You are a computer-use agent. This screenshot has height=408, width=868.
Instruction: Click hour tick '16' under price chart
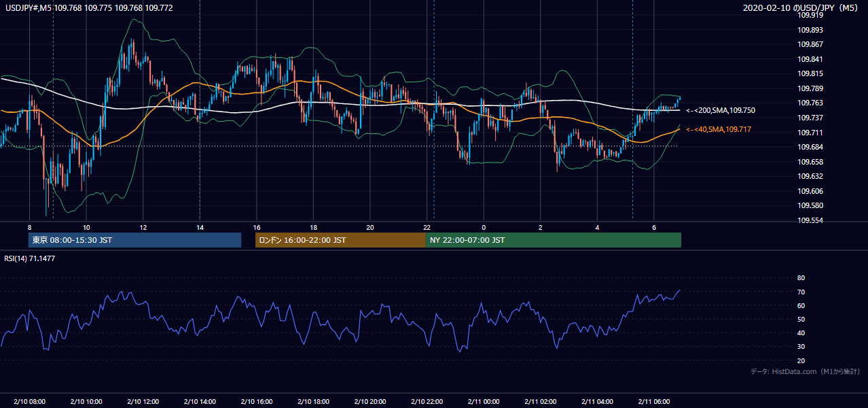[257, 227]
